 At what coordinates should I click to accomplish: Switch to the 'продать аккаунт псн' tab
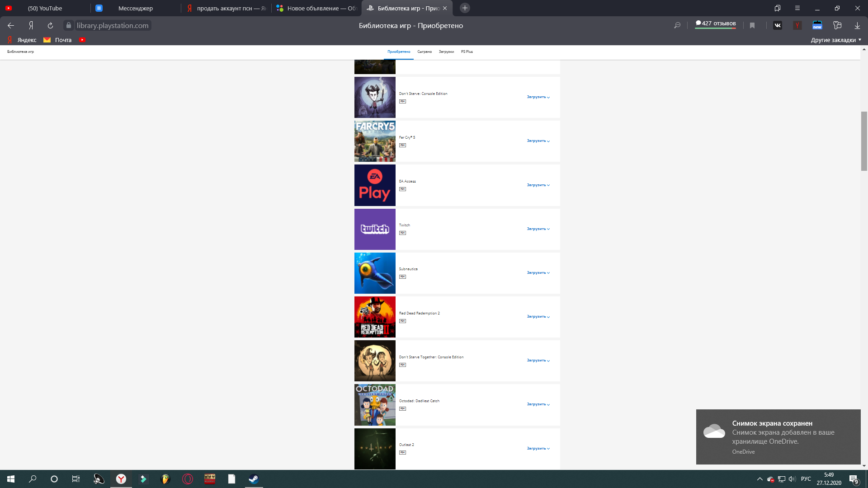coord(226,8)
